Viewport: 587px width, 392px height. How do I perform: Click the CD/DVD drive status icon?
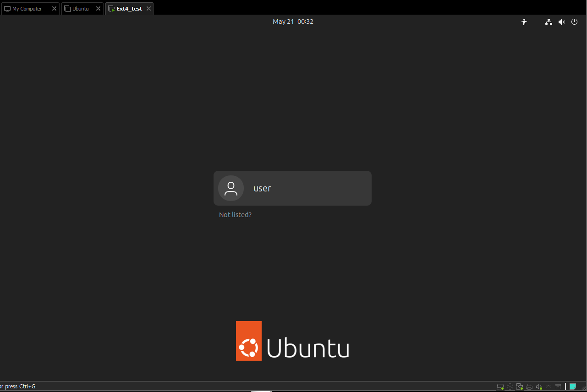coord(510,387)
